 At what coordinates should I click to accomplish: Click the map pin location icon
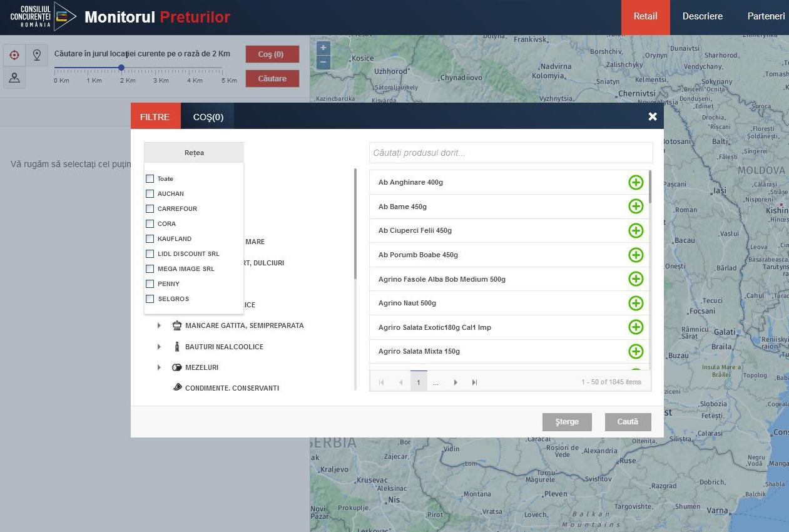click(x=37, y=55)
